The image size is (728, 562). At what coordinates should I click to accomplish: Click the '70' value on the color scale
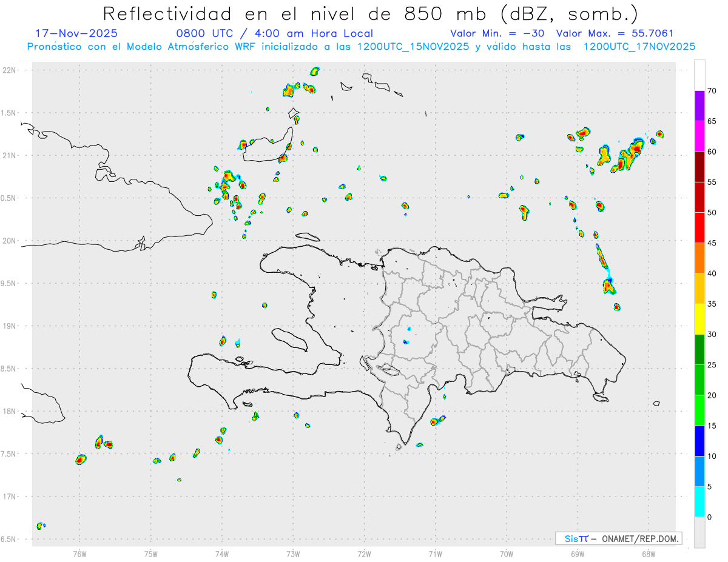tap(712, 91)
